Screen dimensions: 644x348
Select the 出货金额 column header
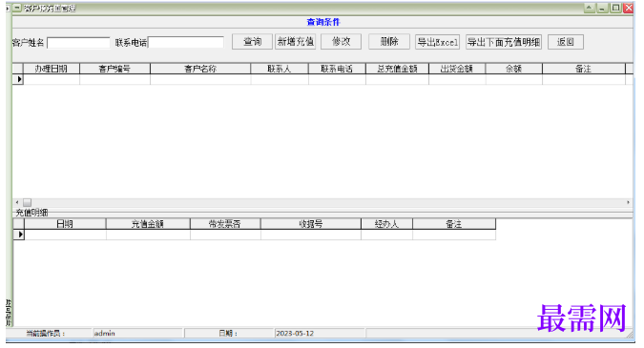[x=457, y=69]
